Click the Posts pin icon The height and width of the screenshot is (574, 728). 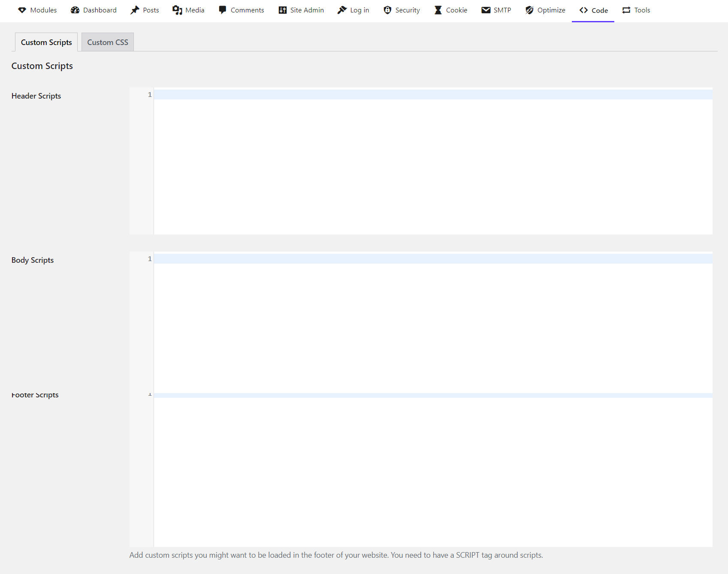click(135, 10)
